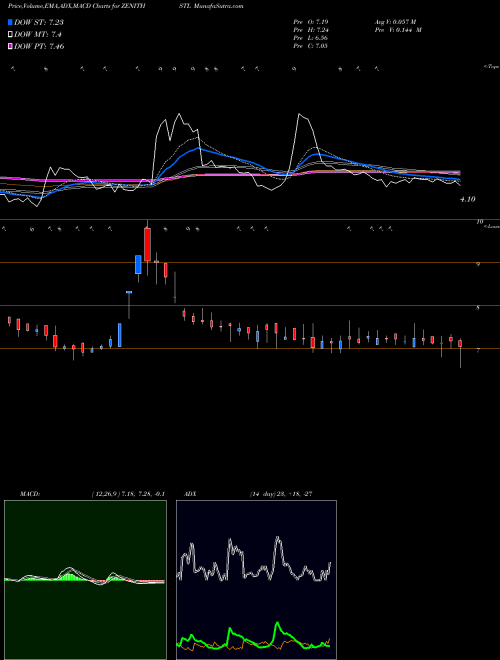
Task: Click the price axis label '10'
Action: click(x=479, y=222)
